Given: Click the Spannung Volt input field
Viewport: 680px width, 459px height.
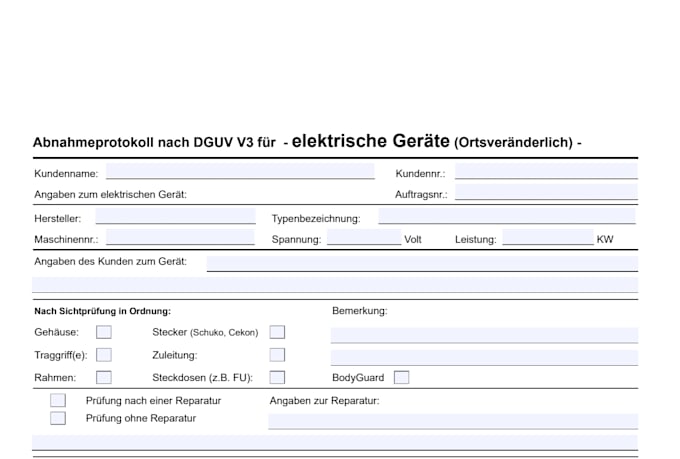Looking at the screenshot, I should tap(364, 237).
